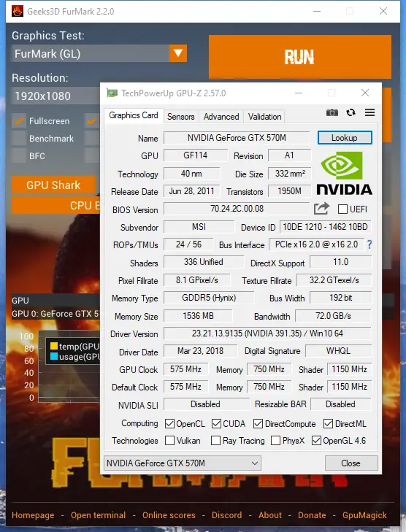The width and height of the screenshot is (406, 532).
Task: Open the Discord link
Action: 227,515
